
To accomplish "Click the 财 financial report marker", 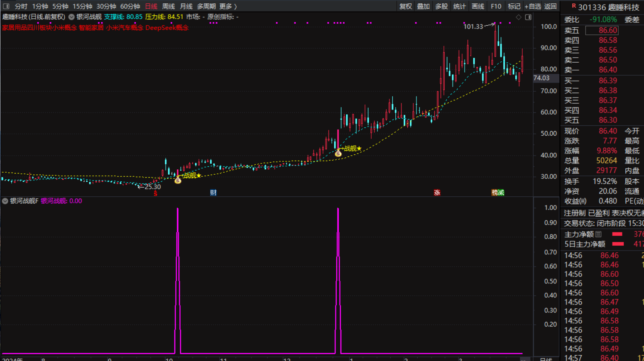I will pos(213,193).
